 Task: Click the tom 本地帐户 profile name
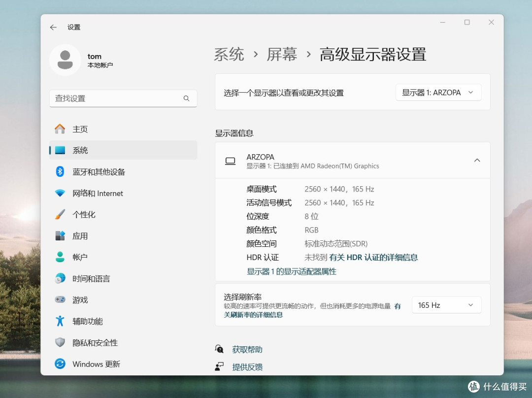100,61
